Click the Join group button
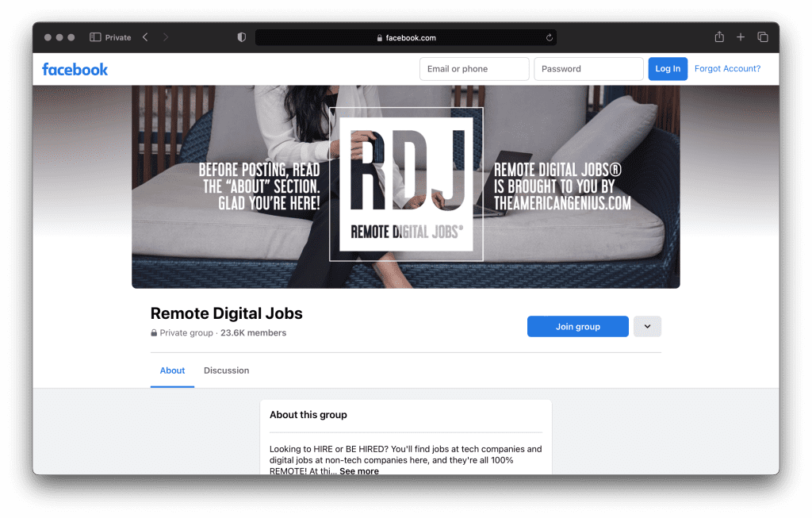The image size is (812, 518). coord(577,326)
